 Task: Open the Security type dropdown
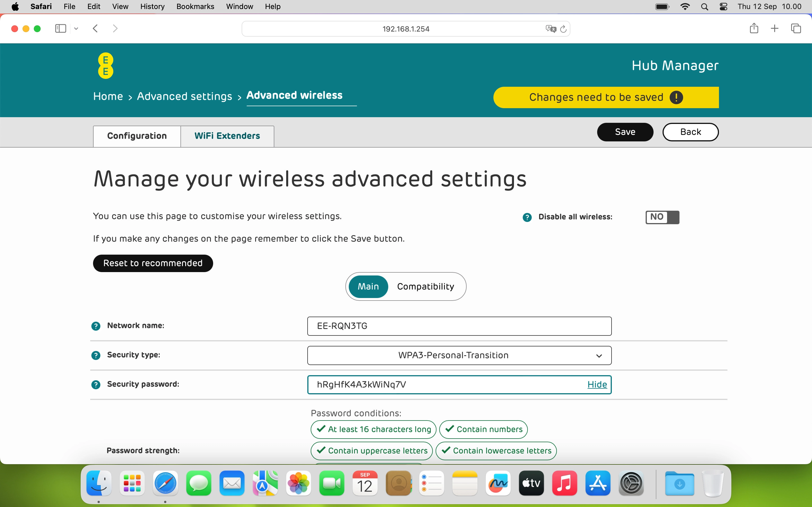click(459, 355)
